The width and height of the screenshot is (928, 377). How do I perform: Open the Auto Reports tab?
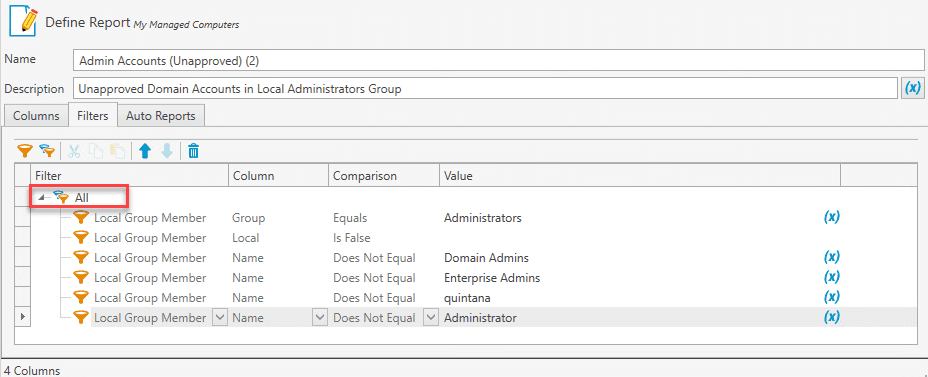pos(161,116)
